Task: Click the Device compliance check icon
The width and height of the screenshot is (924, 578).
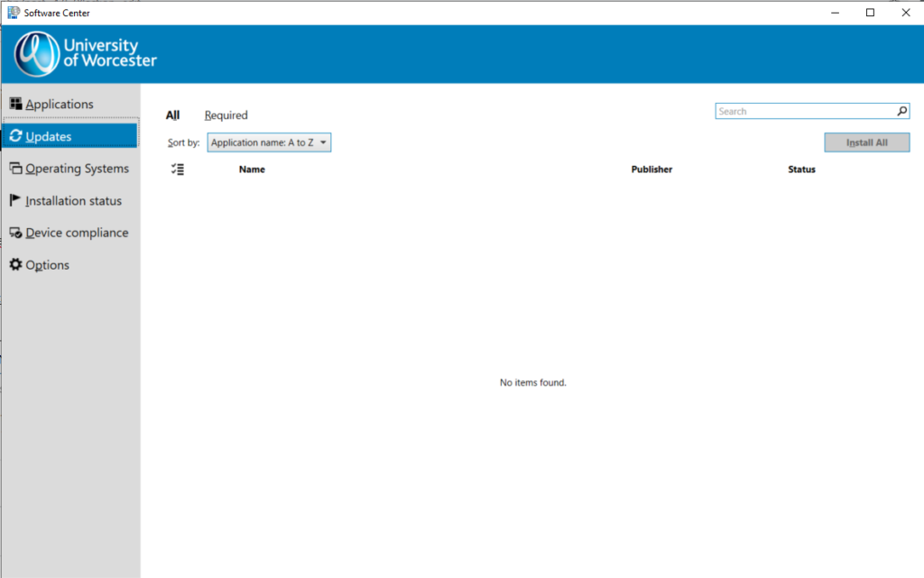Action: [x=16, y=233]
